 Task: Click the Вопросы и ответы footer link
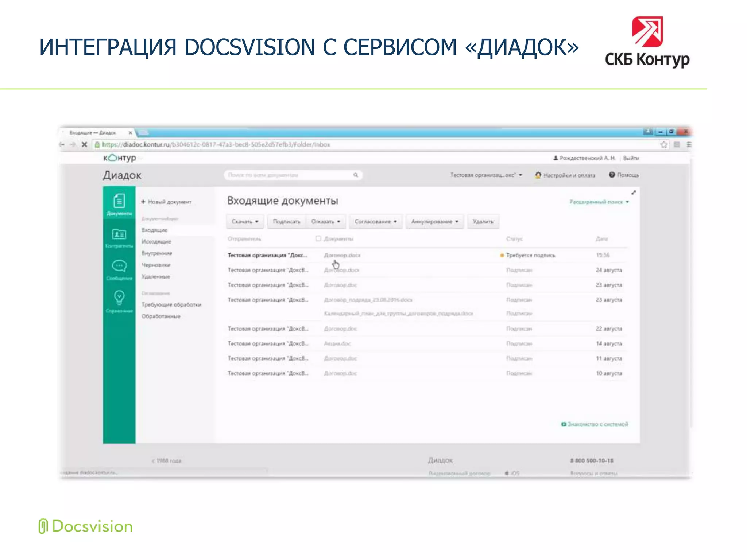[594, 473]
